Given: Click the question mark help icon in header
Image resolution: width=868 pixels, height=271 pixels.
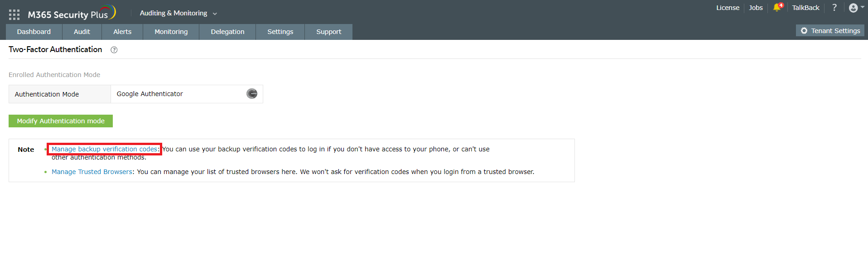Looking at the screenshot, I should 834,8.
